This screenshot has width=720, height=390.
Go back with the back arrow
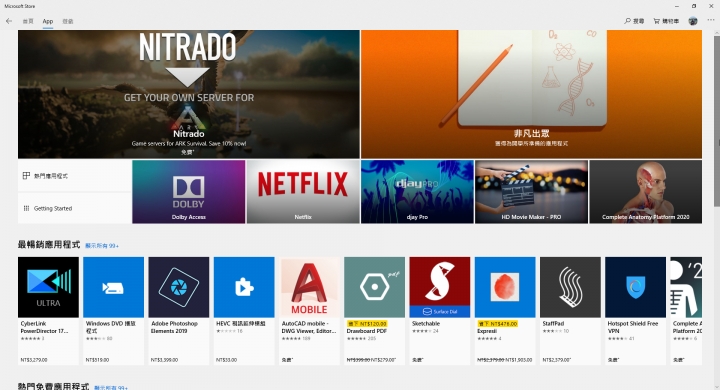point(9,21)
